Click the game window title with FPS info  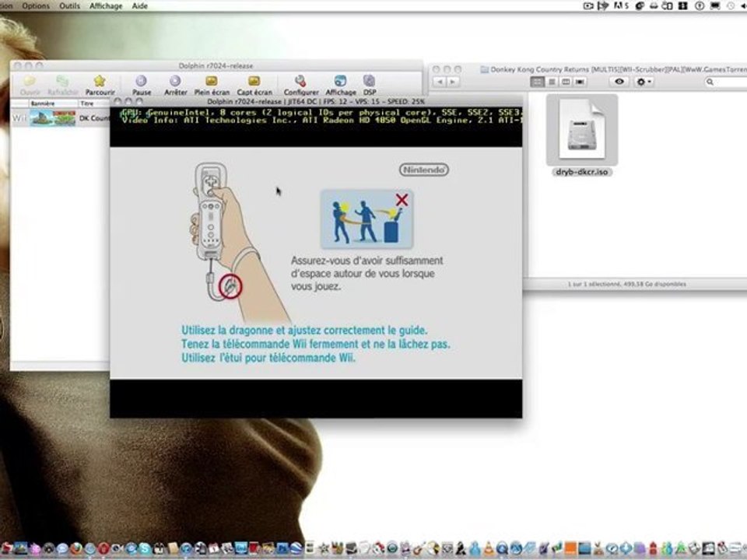[x=316, y=101]
